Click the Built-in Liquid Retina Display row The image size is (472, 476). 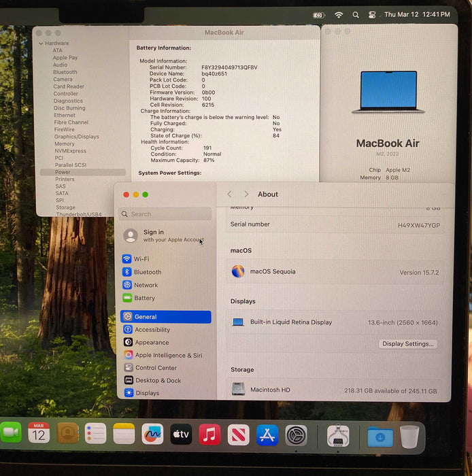pyautogui.click(x=335, y=322)
